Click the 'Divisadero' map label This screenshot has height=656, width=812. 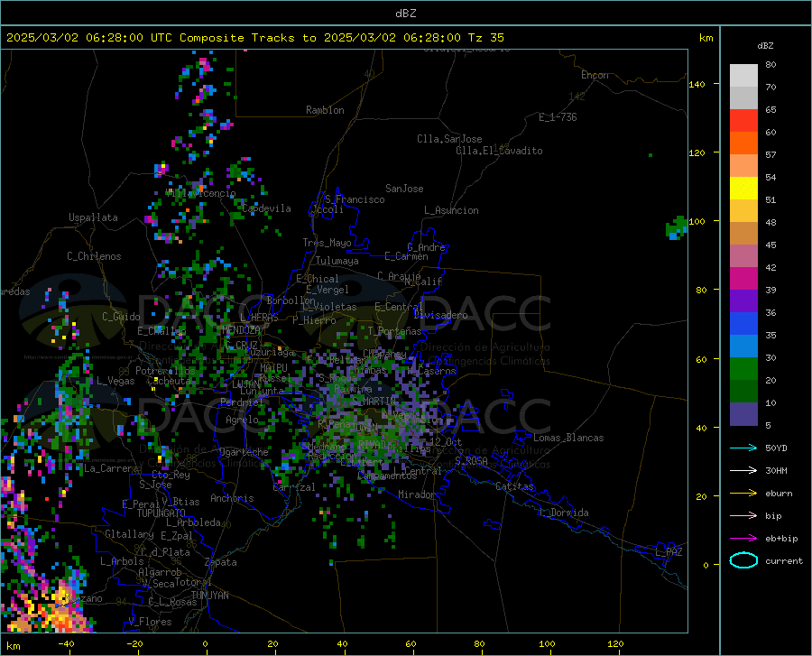440,315
